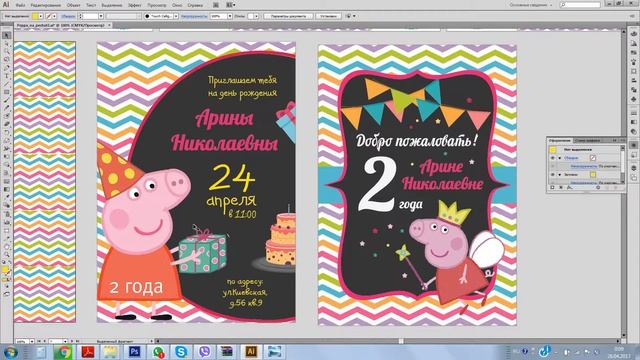Click the Windows Start button
Screen dimensions: 640x360
[10, 351]
